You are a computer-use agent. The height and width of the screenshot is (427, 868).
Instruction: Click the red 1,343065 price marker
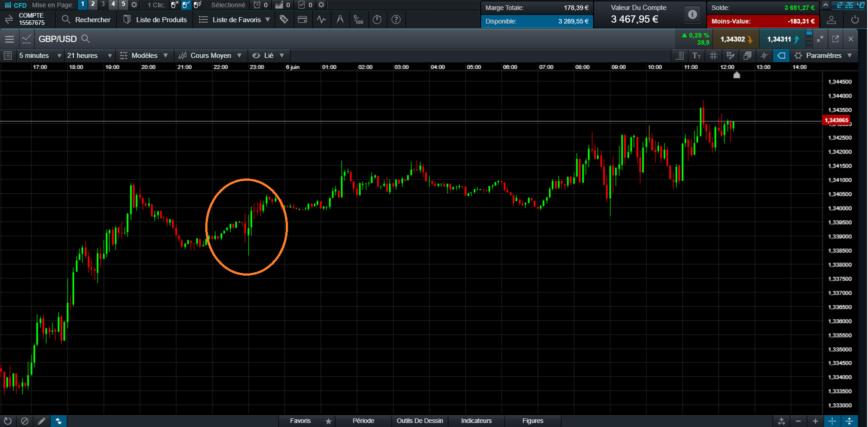[836, 120]
